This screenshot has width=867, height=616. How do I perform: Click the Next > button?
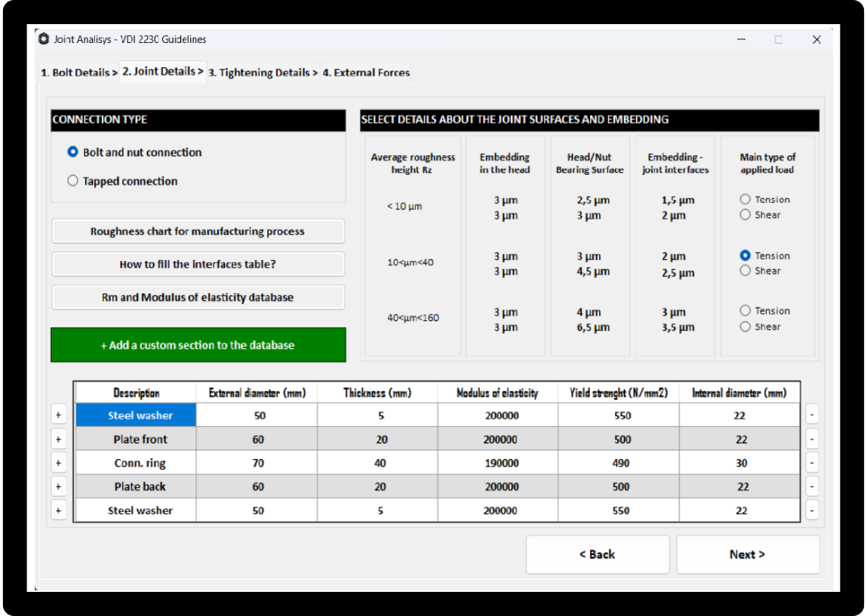click(748, 554)
